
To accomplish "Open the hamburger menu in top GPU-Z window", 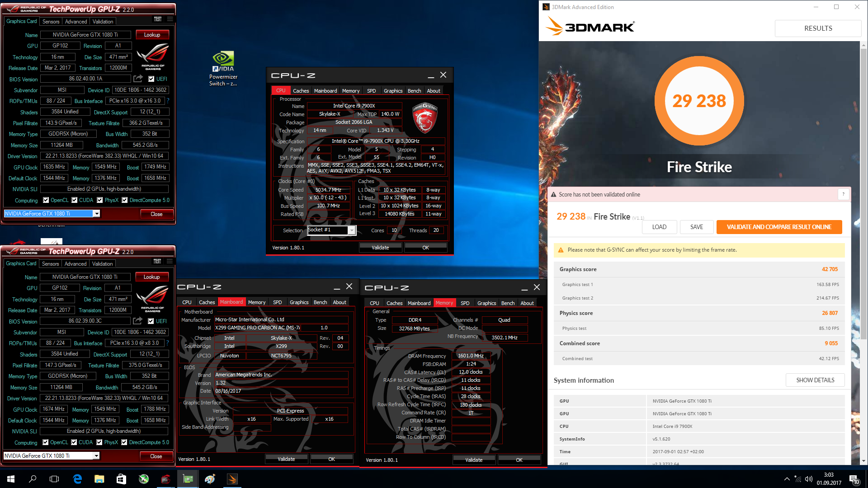I will [x=170, y=19].
